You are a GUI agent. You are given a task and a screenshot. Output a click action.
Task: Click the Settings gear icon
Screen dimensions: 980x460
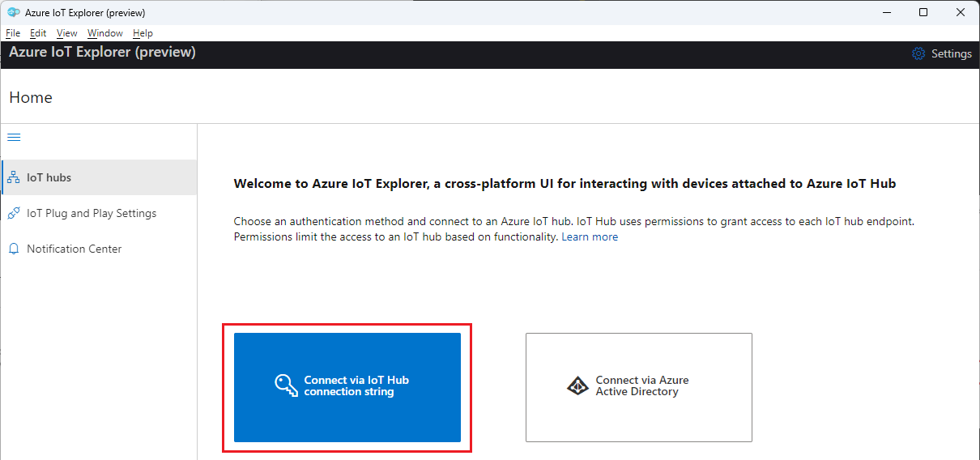pyautogui.click(x=918, y=53)
